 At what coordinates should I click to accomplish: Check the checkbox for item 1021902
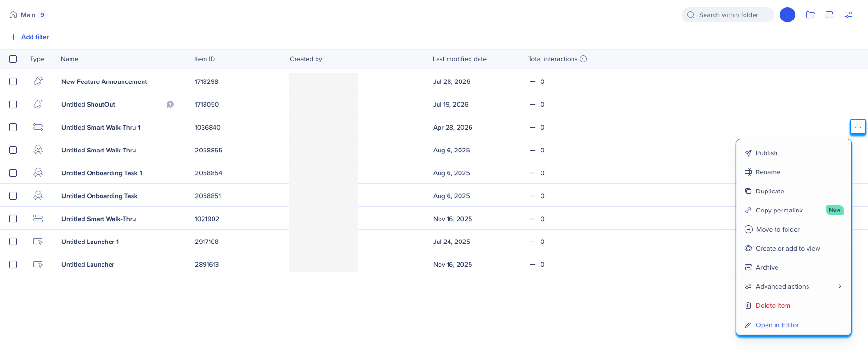(x=13, y=219)
